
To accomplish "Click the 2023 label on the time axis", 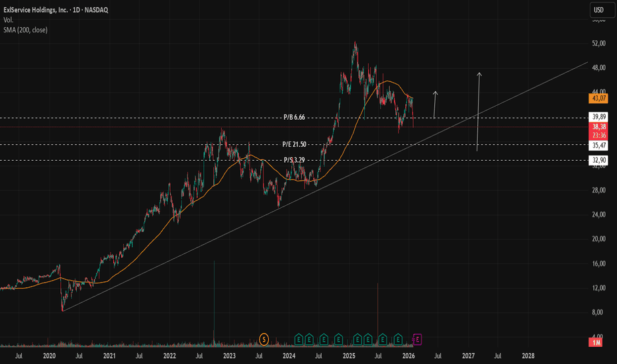I will [x=229, y=356].
